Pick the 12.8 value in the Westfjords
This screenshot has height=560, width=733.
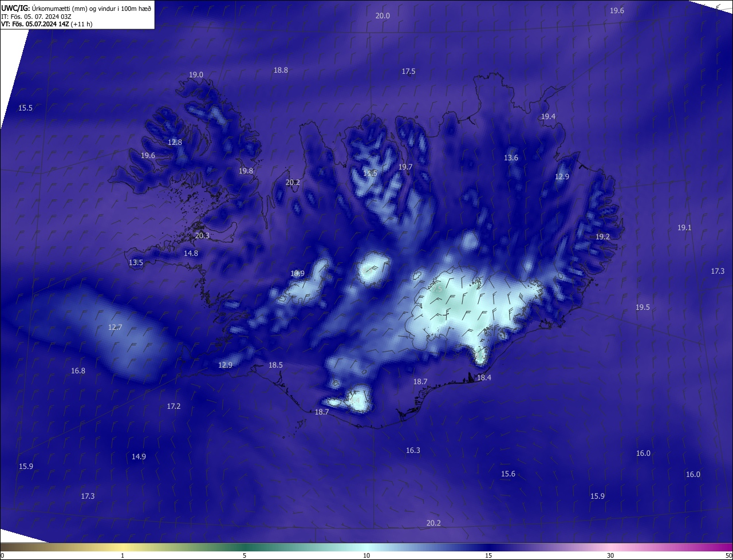click(175, 143)
